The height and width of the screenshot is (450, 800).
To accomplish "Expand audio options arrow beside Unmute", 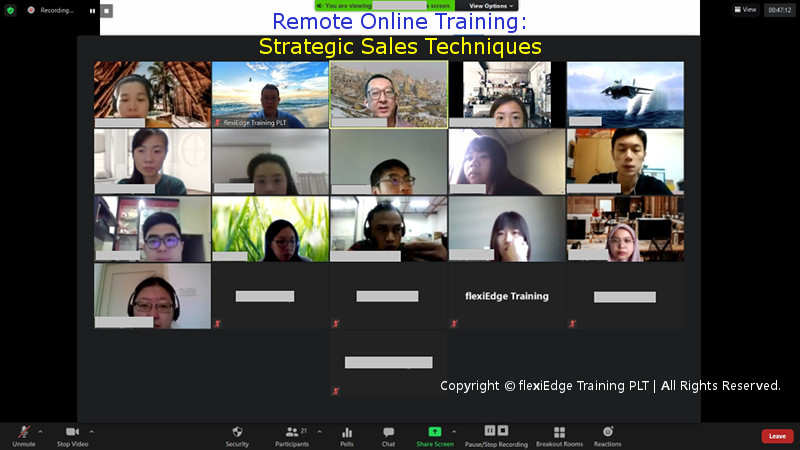I will coord(40,431).
